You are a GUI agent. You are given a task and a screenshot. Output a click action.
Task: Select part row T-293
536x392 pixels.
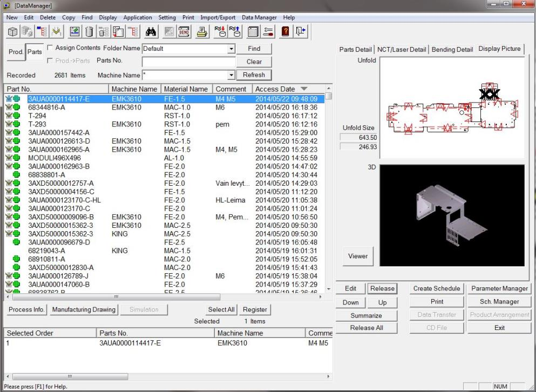[x=164, y=124]
